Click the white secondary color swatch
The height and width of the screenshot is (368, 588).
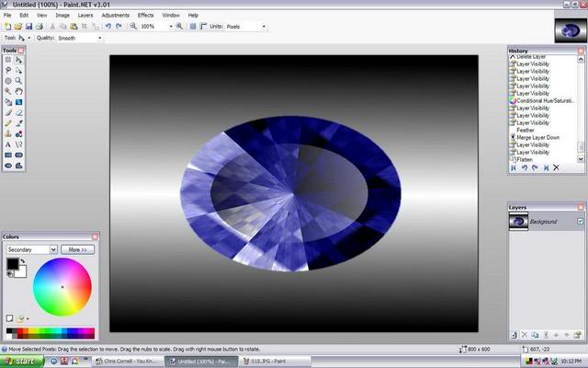pos(21,272)
